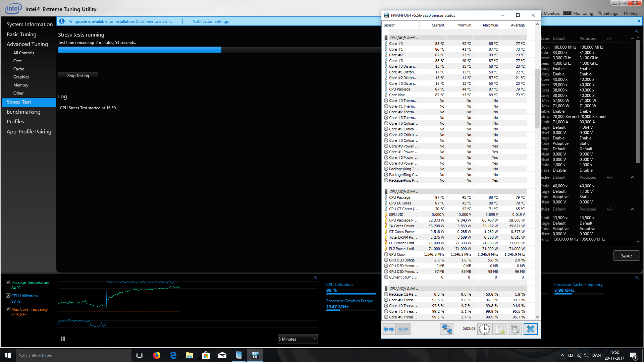
Task: Open the Action Center notification icon
Action: point(633,356)
